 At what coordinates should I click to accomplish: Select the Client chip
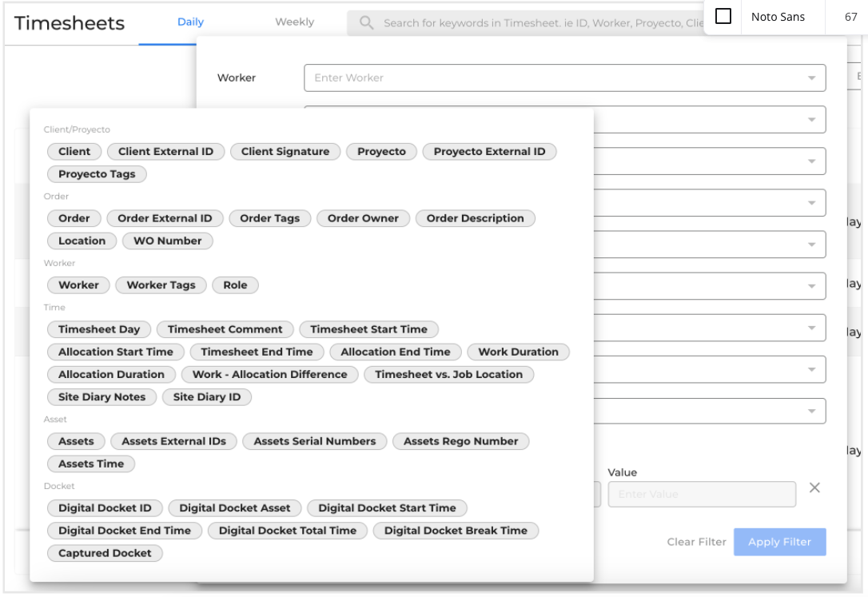(x=74, y=152)
